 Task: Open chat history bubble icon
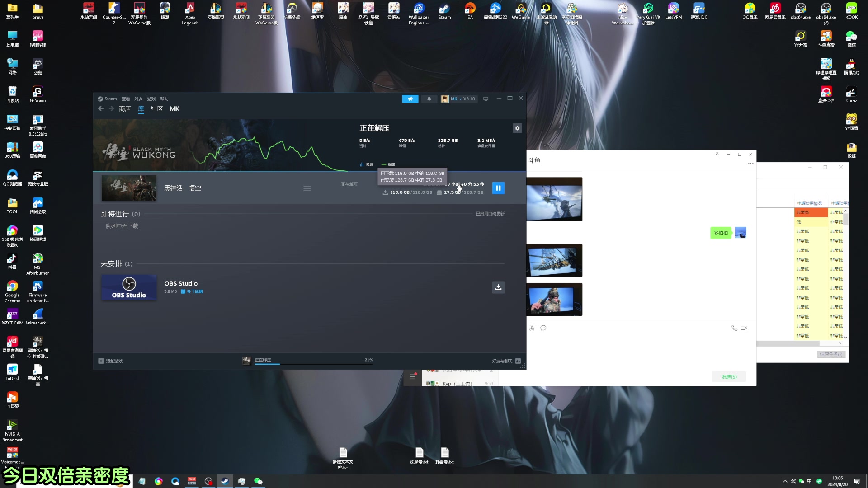(x=543, y=328)
